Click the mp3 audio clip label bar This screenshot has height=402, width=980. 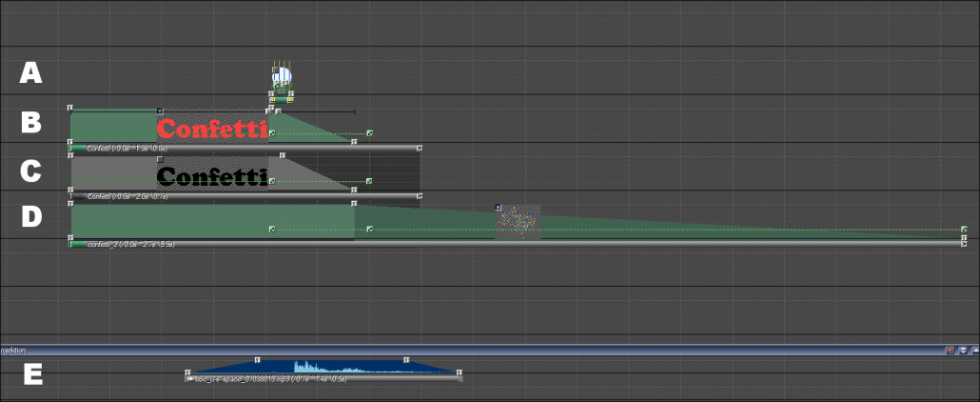pos(323,379)
